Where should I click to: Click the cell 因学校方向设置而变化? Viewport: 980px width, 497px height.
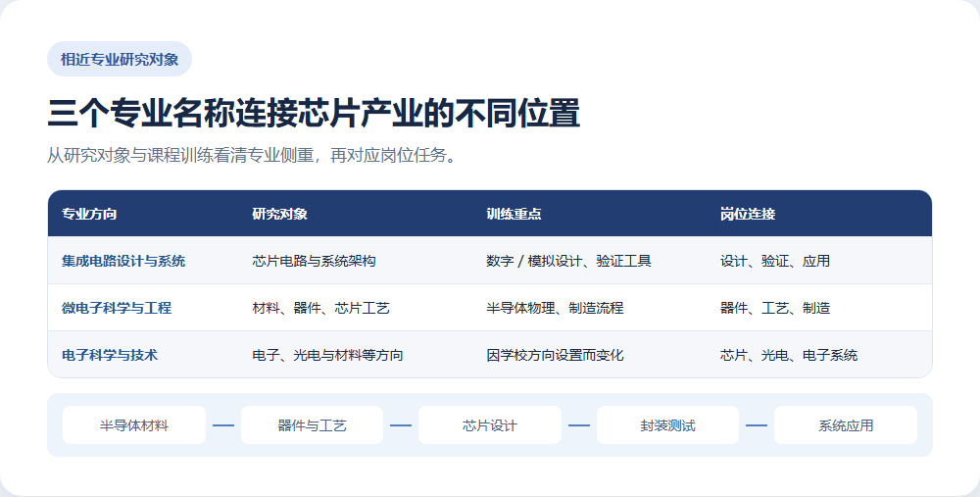tap(555, 355)
